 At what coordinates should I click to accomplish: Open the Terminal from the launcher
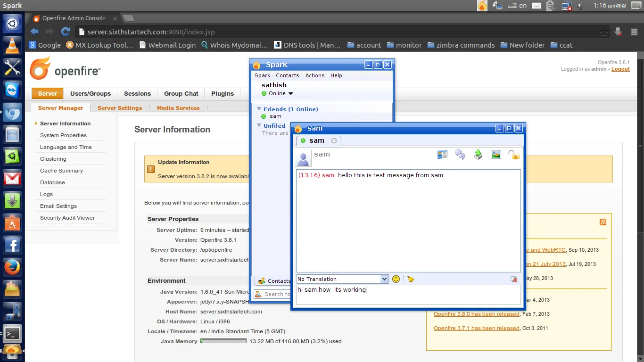click(x=12, y=334)
